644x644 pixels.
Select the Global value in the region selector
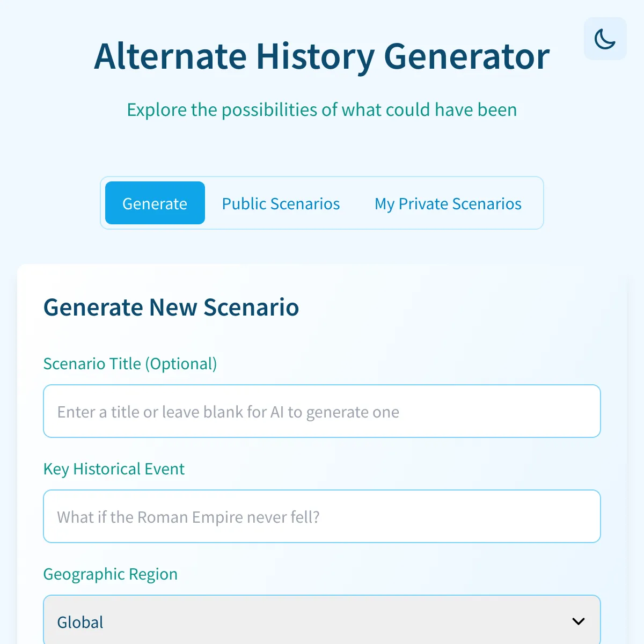80,623
